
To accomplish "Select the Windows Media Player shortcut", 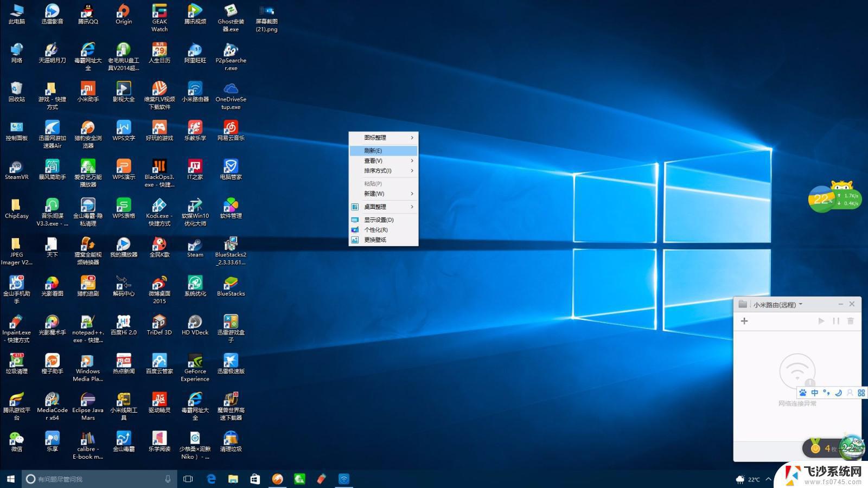I will click(x=88, y=368).
